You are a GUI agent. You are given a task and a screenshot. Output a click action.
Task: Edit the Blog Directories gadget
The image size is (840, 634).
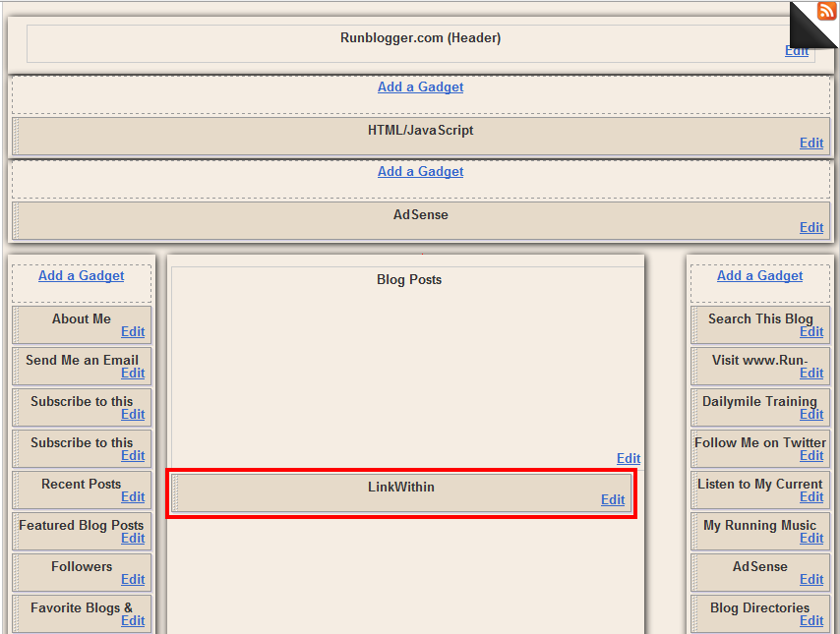point(811,620)
